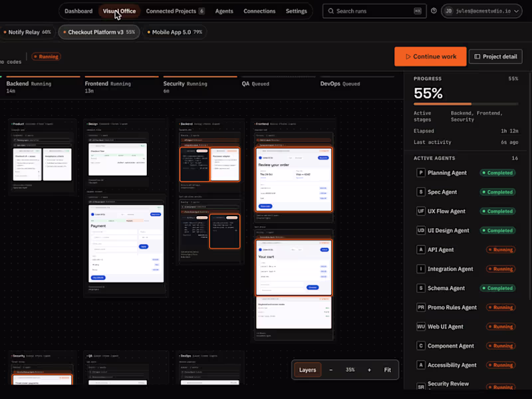Click the Integration Agent I icon

pos(421,269)
